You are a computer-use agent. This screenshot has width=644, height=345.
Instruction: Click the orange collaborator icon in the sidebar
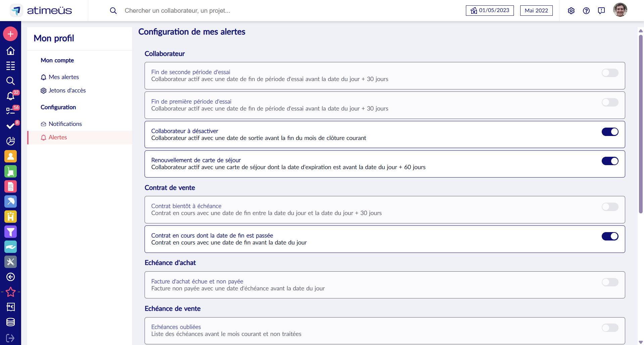[10, 156]
